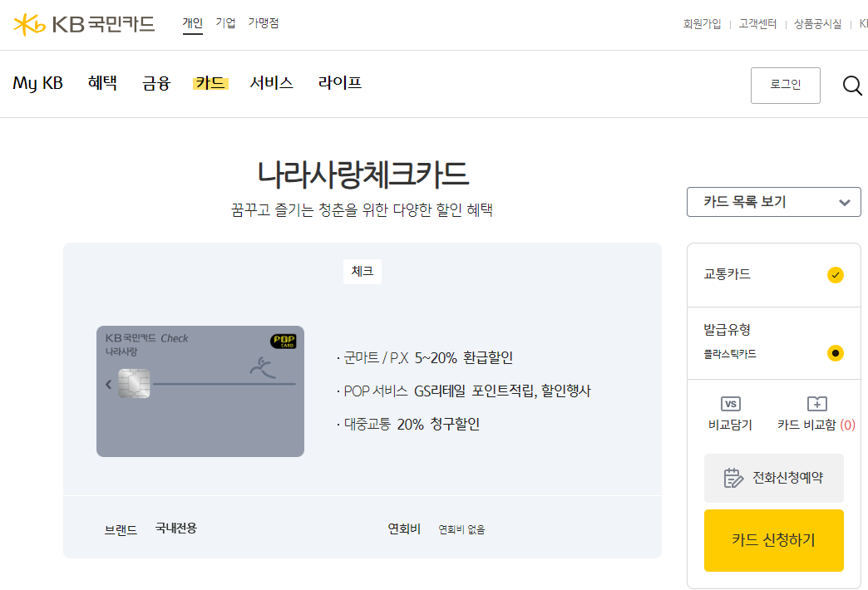Image resolution: width=868 pixels, height=590 pixels.
Task: Click the 카드 비교함 (0) counter
Action: (816, 425)
